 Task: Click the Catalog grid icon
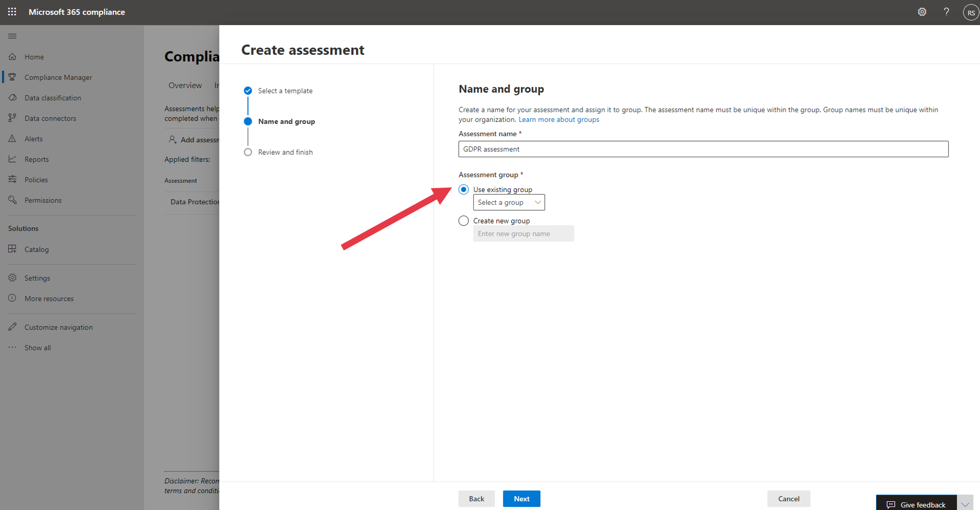point(13,249)
